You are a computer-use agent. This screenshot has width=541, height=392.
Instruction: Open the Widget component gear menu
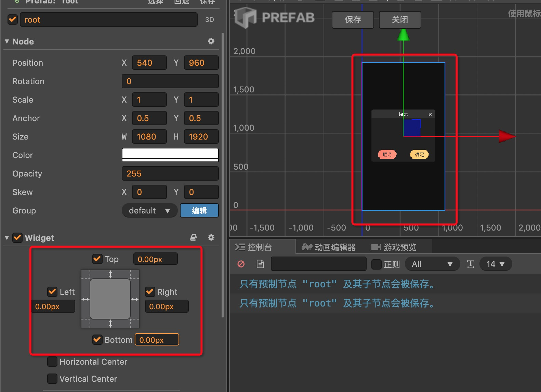coord(211,237)
